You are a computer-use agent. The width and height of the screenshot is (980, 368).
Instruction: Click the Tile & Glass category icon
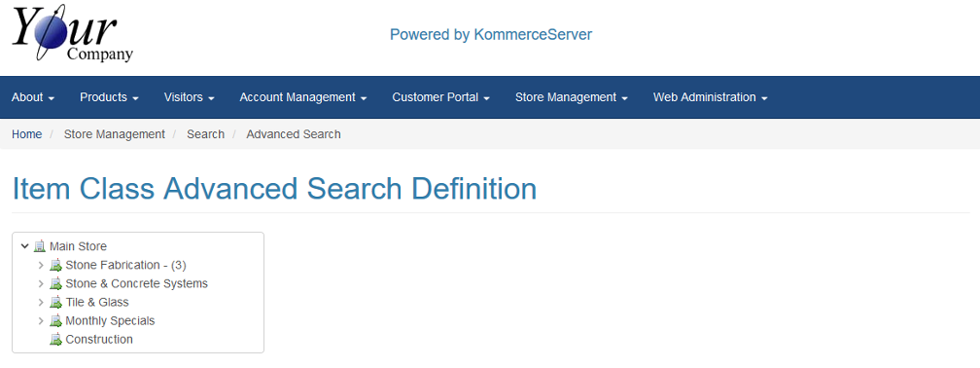coord(56,302)
